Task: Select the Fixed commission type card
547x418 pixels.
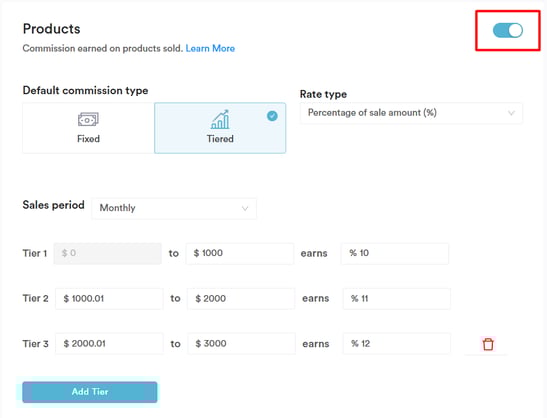Action: click(x=88, y=128)
